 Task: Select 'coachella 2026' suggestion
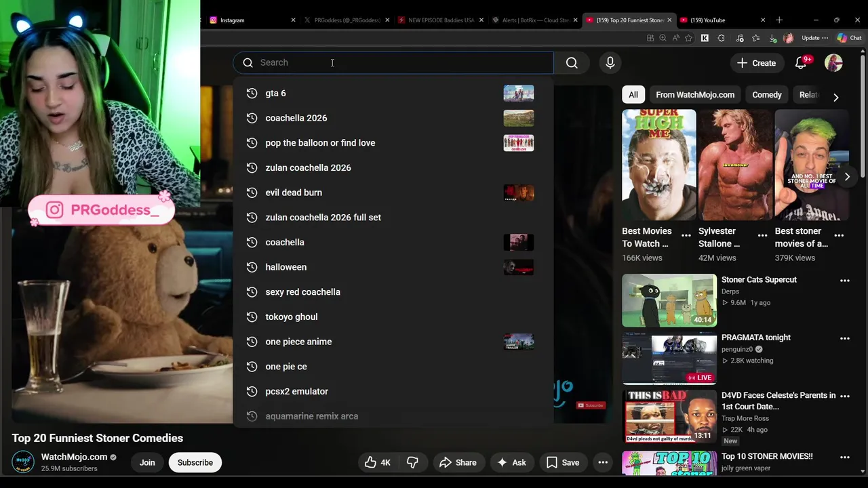point(393,118)
